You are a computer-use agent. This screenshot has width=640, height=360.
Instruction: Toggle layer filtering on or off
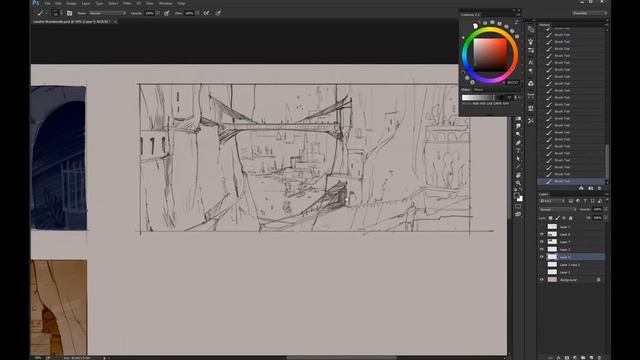(606, 200)
